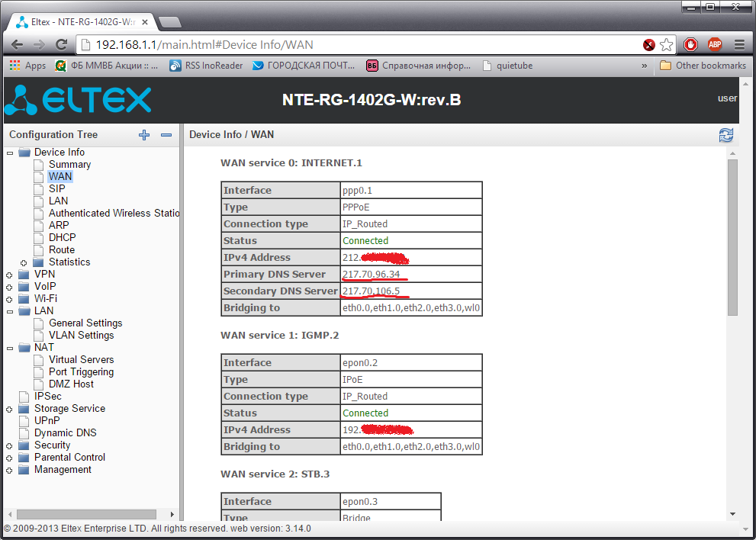Open the AdBlock Plus extension
Image resolution: width=756 pixels, height=540 pixels.
coord(715,45)
